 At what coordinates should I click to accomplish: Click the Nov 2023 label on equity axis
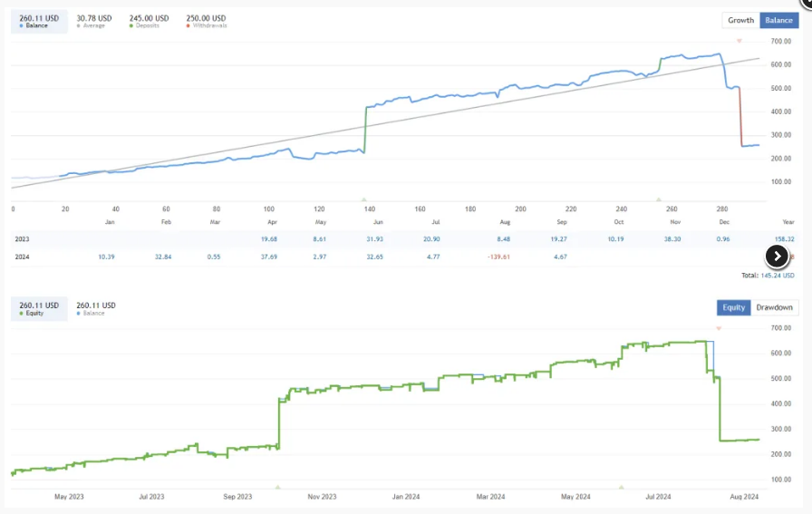click(x=322, y=497)
